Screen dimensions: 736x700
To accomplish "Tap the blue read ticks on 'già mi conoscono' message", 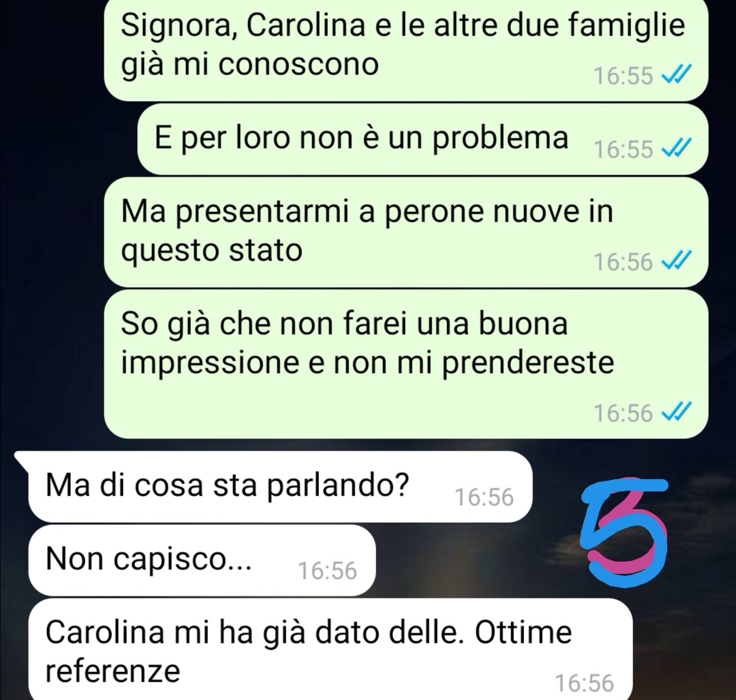I will click(x=676, y=75).
